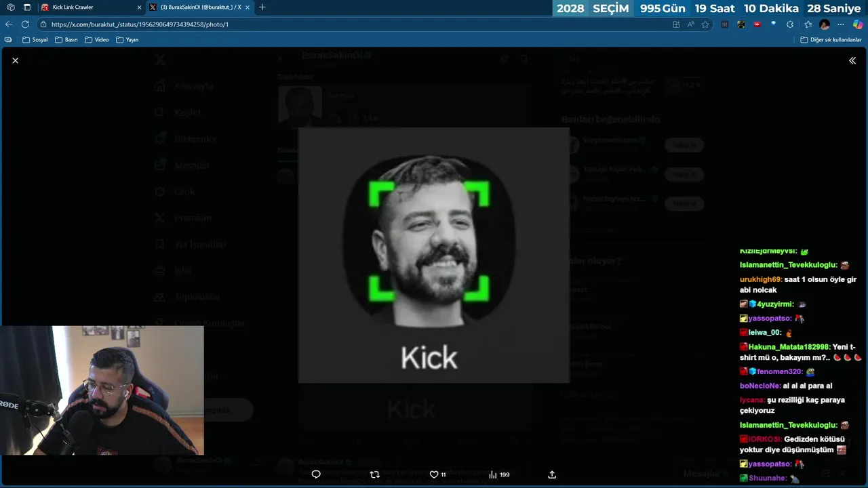Go back to previous page

coord(9,24)
